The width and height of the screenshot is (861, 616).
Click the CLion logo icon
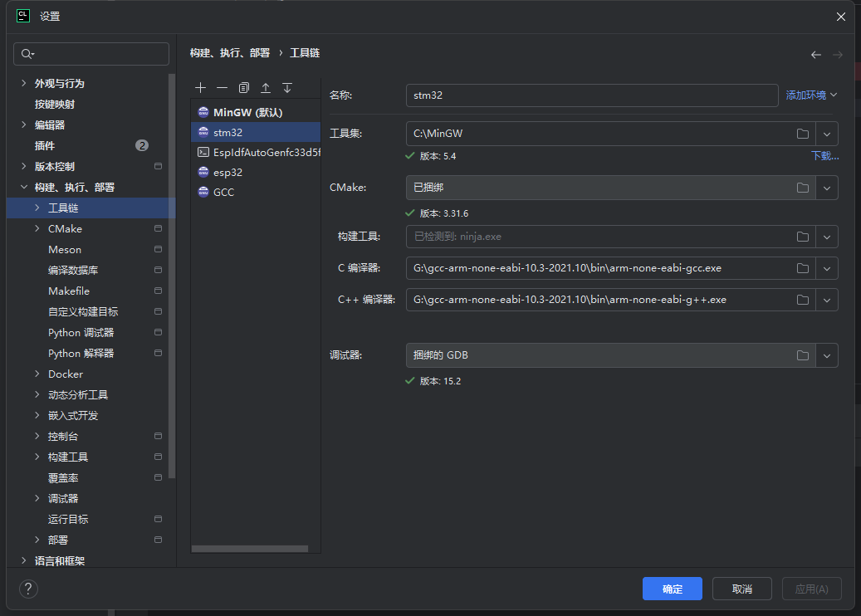23,16
